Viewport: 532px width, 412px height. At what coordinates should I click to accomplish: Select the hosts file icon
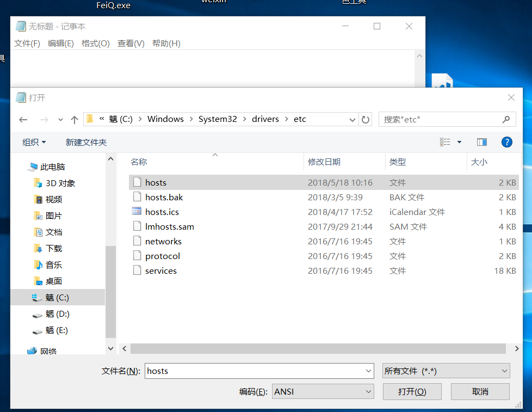pyautogui.click(x=137, y=182)
